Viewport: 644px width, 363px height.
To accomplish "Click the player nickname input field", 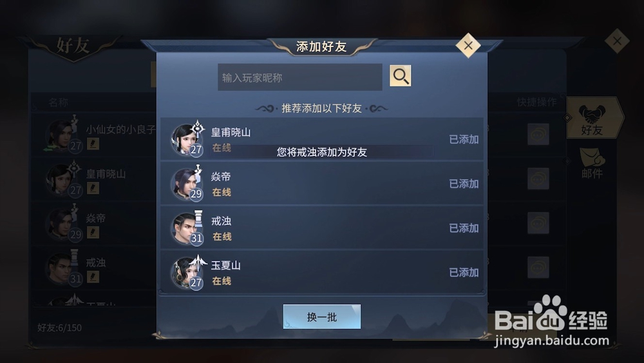I will click(x=300, y=77).
